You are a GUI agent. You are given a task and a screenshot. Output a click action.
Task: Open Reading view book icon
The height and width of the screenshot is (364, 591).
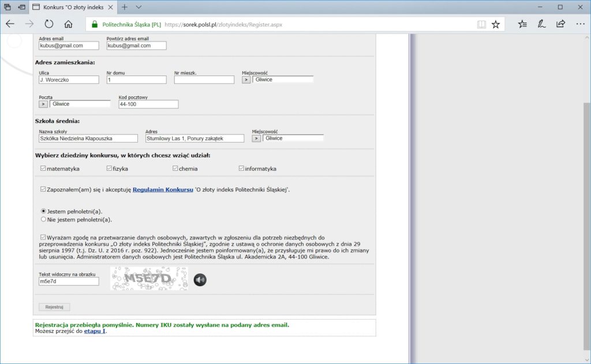click(481, 24)
